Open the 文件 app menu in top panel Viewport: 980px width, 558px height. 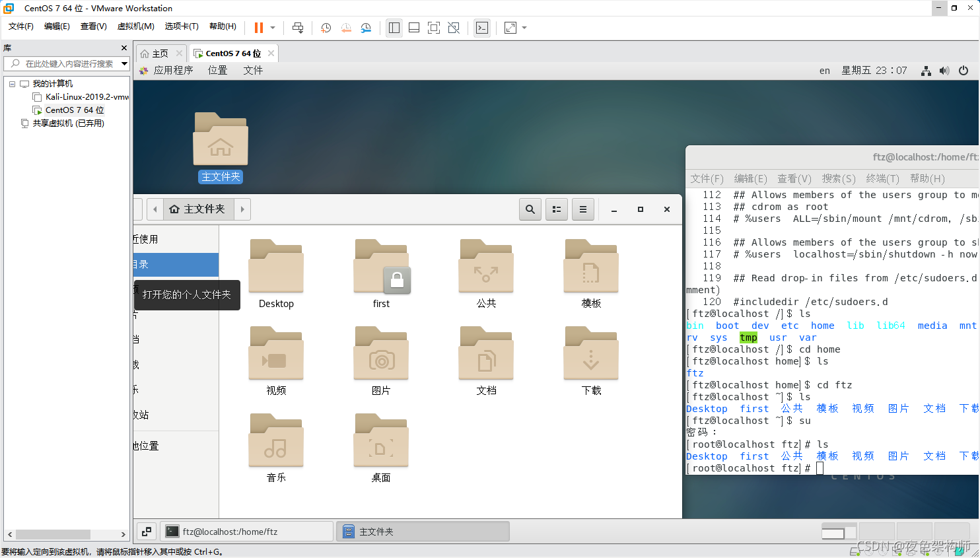click(253, 71)
